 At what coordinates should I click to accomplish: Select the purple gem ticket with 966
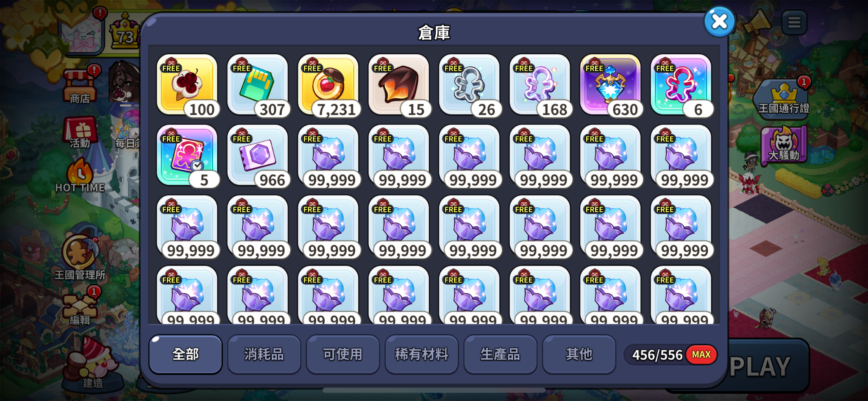pyautogui.click(x=258, y=156)
